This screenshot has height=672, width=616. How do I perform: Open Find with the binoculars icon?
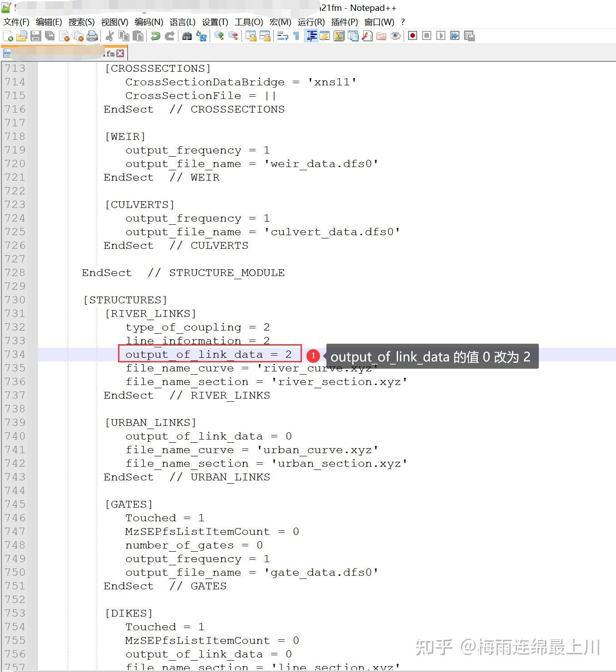[187, 36]
